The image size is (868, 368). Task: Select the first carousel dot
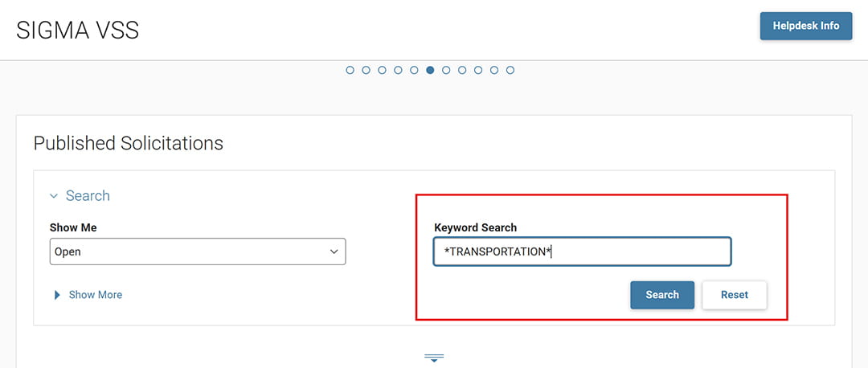click(350, 70)
